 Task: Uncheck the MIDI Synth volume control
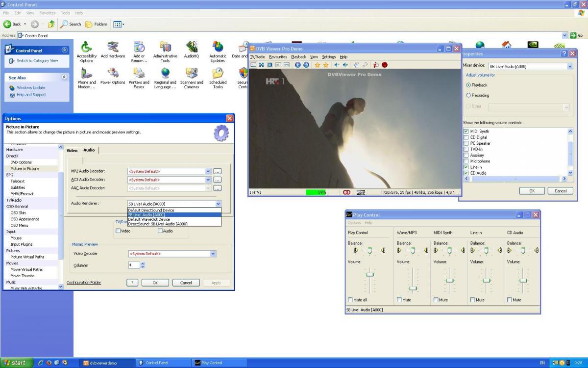pyautogui.click(x=466, y=131)
